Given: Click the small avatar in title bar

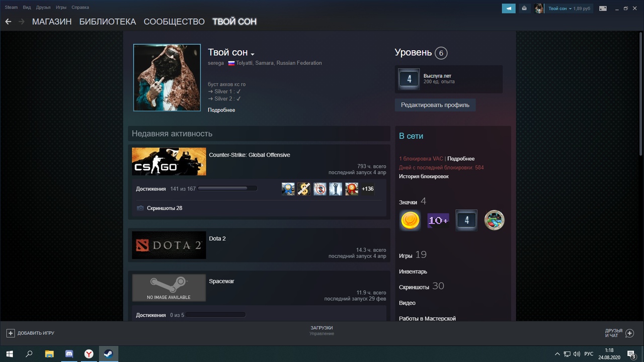Looking at the screenshot, I should pos(539,8).
